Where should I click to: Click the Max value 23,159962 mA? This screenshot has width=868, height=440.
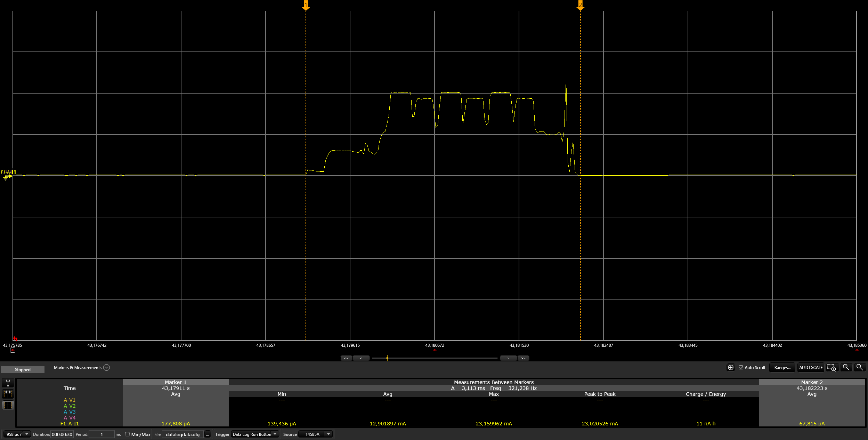(494, 424)
